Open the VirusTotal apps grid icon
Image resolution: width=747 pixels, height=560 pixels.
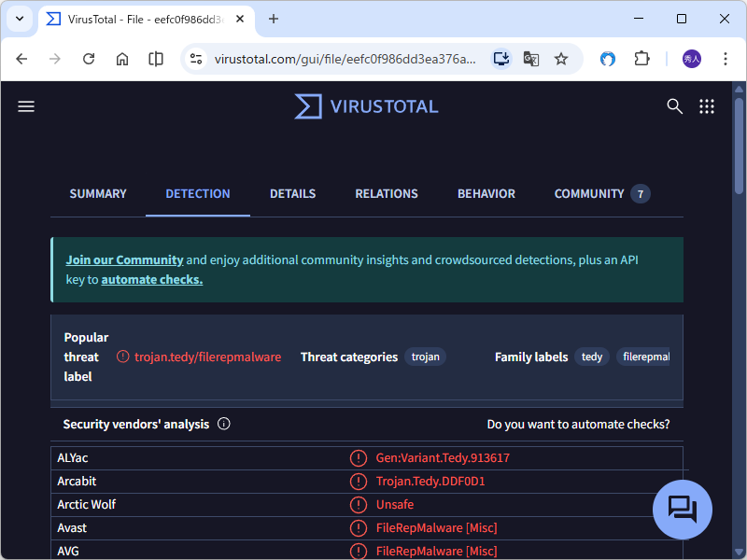707,106
